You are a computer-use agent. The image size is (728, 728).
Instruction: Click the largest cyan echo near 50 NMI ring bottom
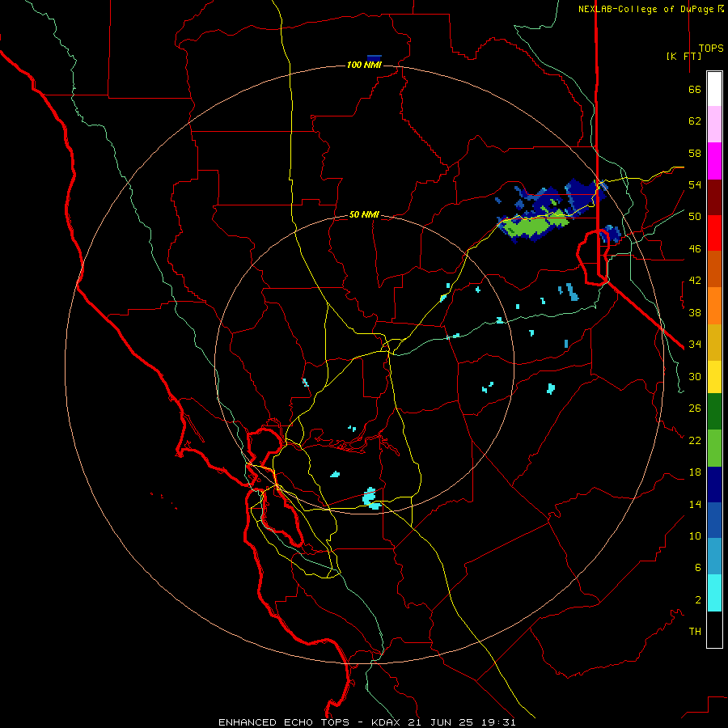[x=371, y=498]
